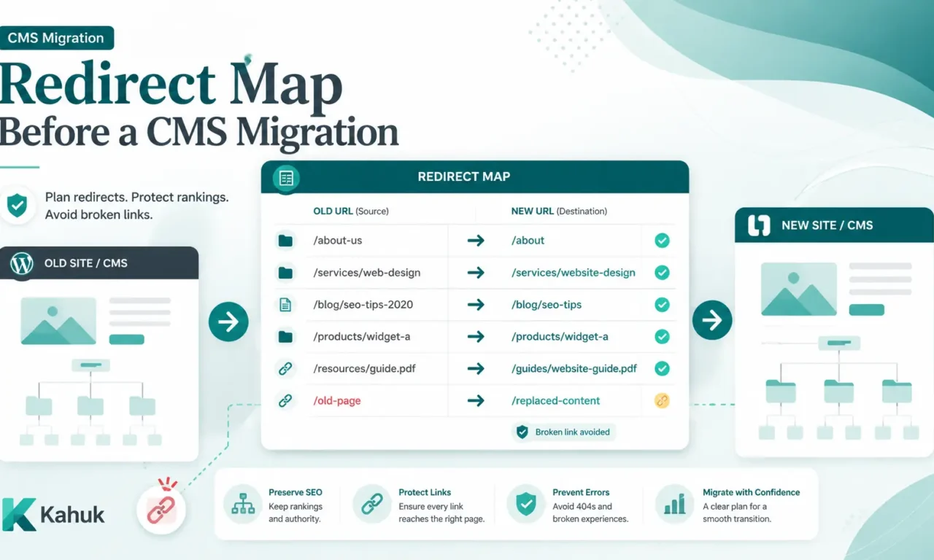Screen dimensions: 934x560
Task: Click the WordPress logo on Old Site card
Action: pos(22,263)
